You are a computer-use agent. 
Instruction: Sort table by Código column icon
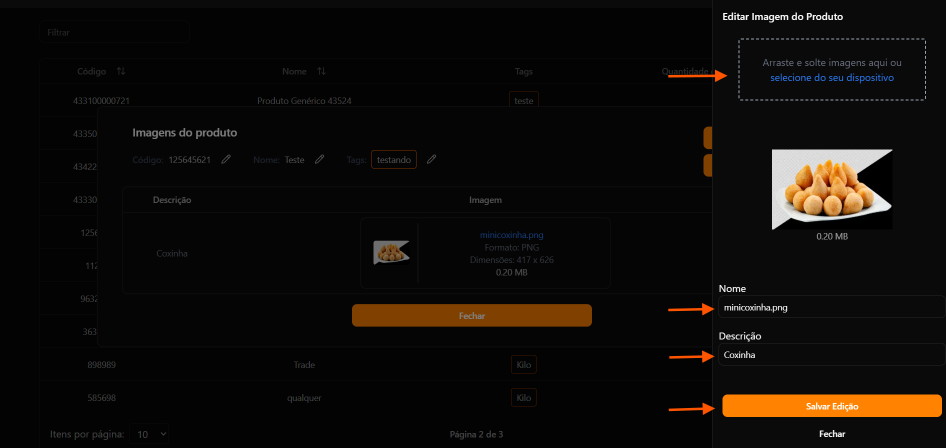(x=121, y=71)
